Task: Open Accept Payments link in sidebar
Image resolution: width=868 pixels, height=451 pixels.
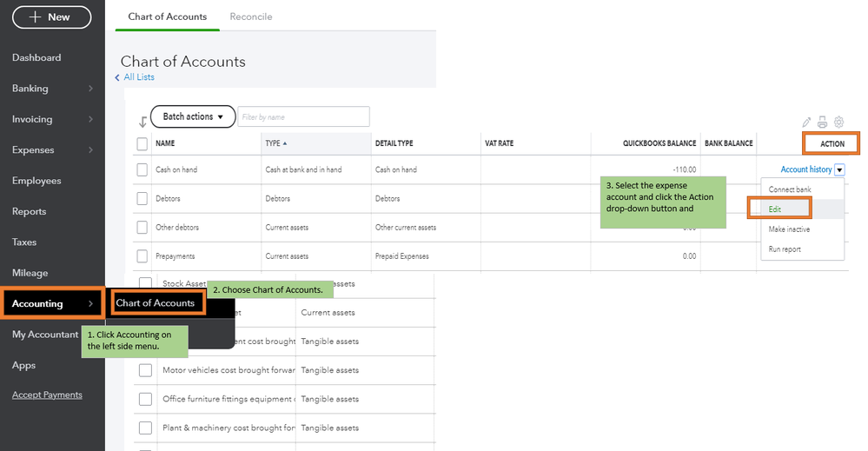Action: pos(47,395)
